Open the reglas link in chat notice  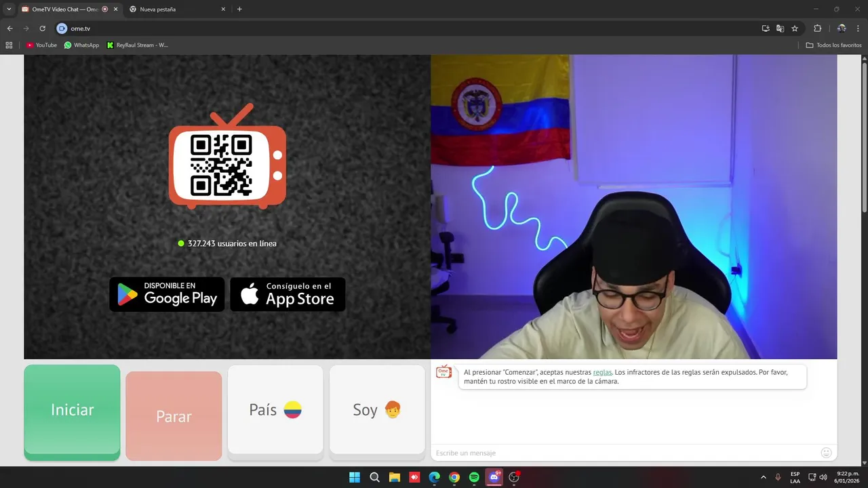pos(602,372)
